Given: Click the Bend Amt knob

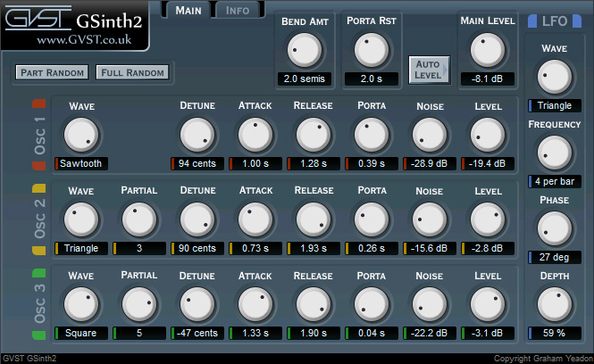Looking at the screenshot, I should click(x=305, y=50).
